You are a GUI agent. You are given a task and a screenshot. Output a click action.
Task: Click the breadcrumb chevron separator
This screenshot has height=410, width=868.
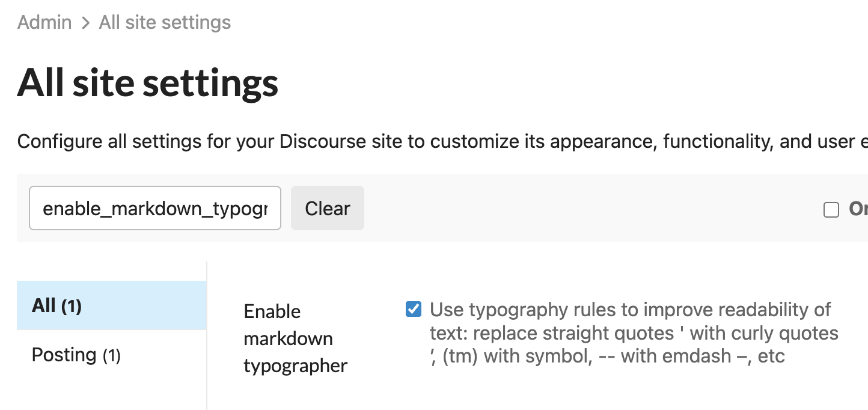85,23
